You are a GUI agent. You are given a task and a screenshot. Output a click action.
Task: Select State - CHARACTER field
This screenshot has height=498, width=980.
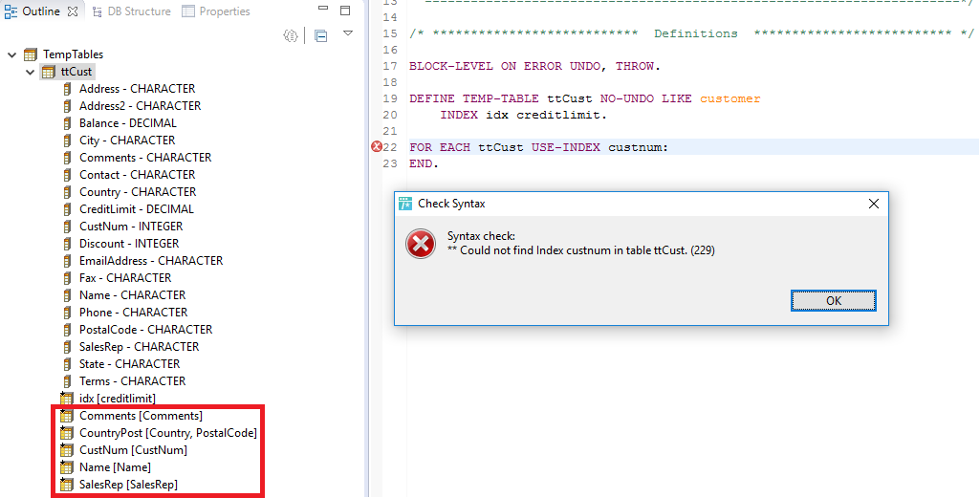click(129, 363)
